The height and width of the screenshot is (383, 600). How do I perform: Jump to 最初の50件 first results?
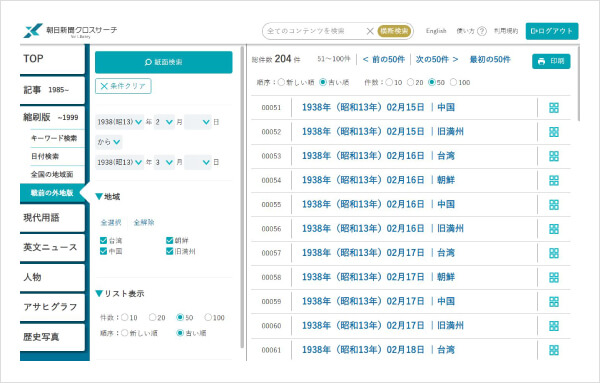point(490,59)
